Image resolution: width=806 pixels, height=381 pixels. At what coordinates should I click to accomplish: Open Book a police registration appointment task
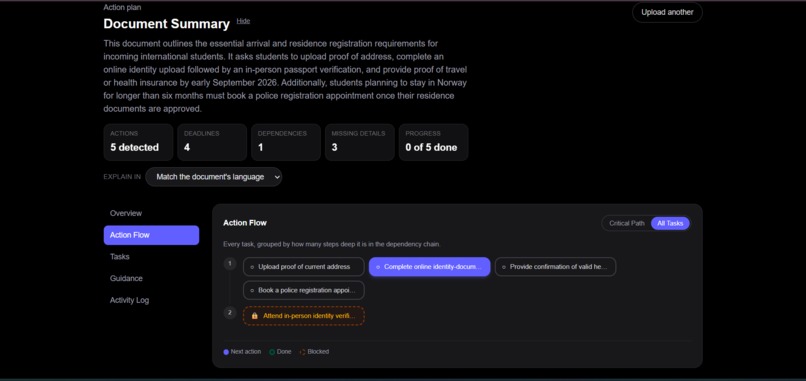[x=304, y=291]
